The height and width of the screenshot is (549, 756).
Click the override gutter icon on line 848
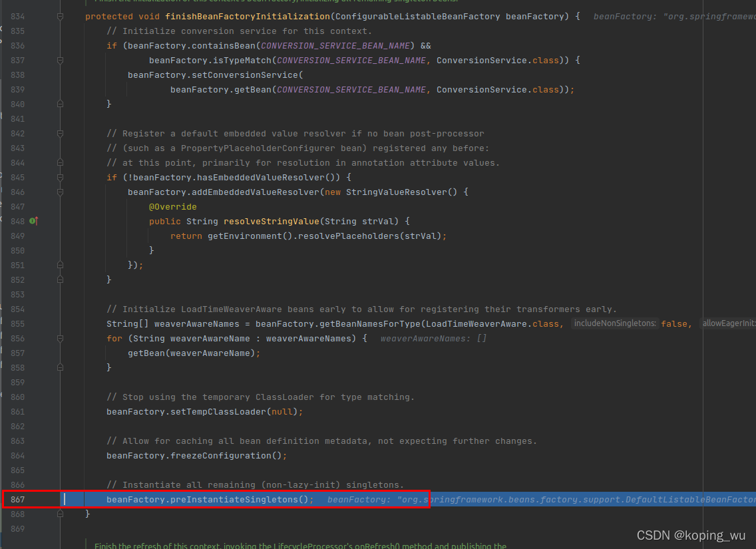pyautogui.click(x=33, y=221)
